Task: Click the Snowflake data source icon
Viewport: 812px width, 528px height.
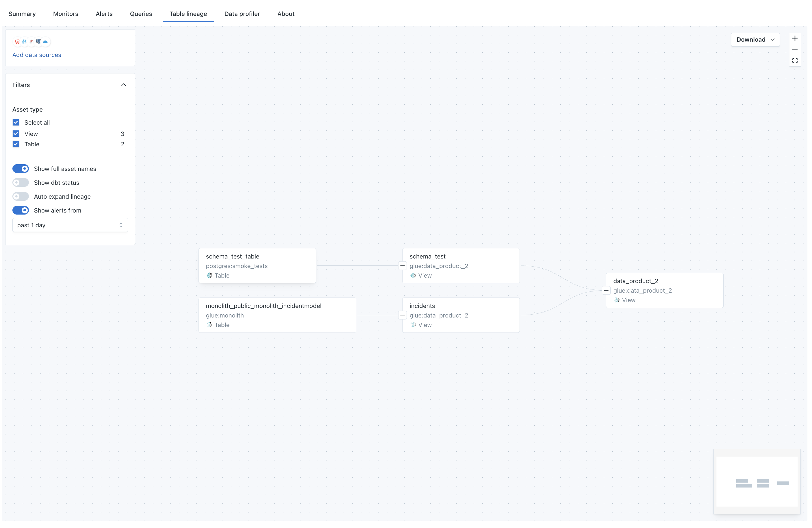Action: pos(24,42)
